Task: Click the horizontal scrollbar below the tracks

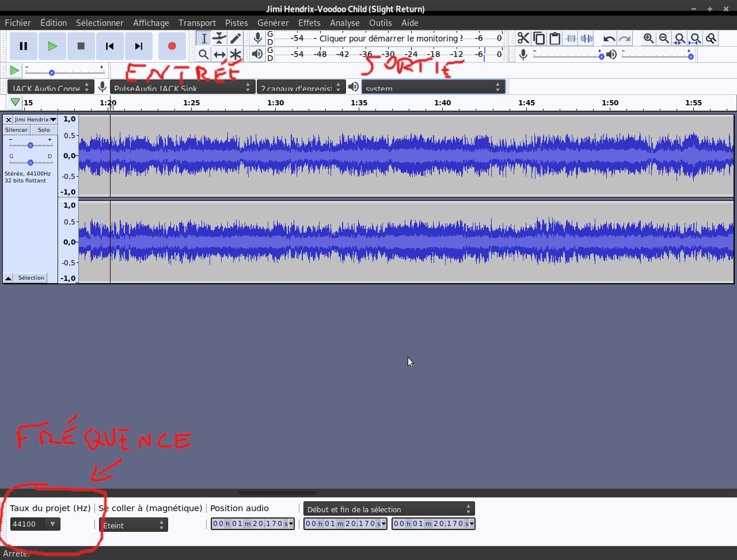Action: click(x=277, y=493)
